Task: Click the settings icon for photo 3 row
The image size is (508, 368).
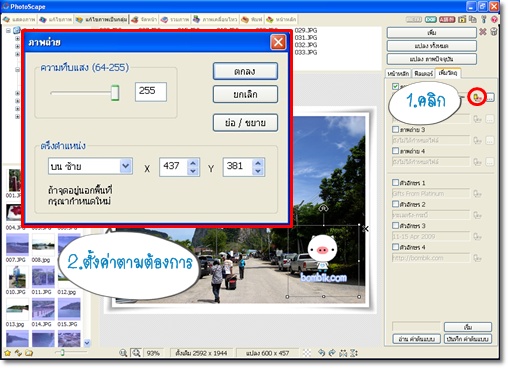Action: [x=477, y=140]
